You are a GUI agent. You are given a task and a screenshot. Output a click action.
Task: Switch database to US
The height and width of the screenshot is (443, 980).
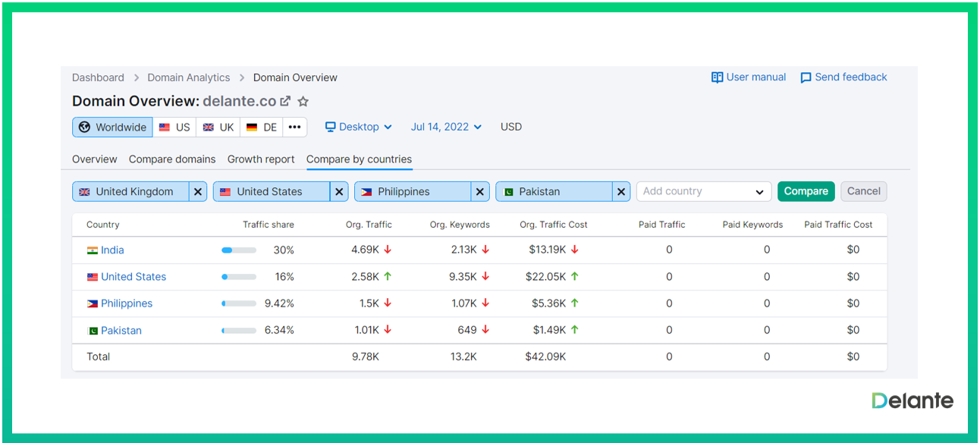(x=174, y=127)
